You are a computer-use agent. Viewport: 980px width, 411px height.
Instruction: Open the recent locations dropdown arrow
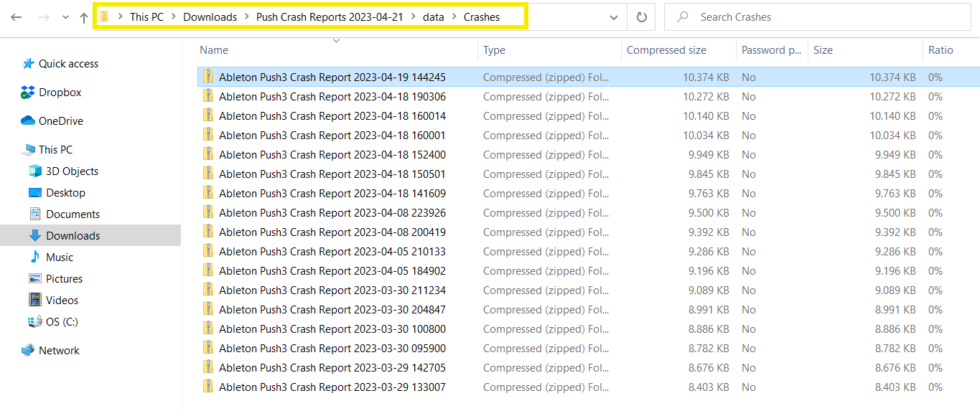65,17
